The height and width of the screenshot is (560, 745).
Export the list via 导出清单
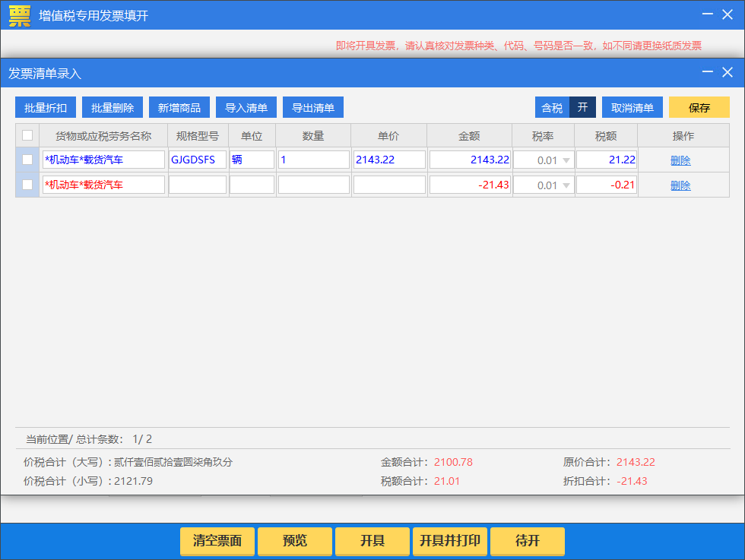[x=313, y=107]
